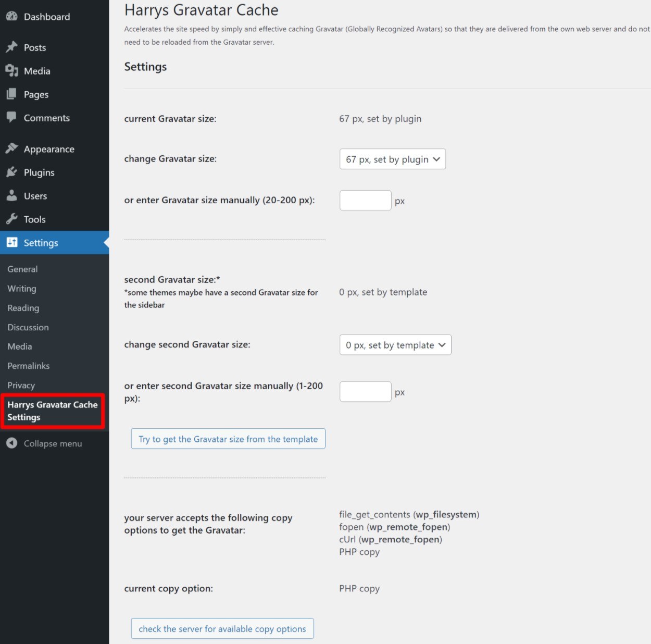This screenshot has width=651, height=644.
Task: Click the Settings sliders icon
Action: click(x=12, y=242)
